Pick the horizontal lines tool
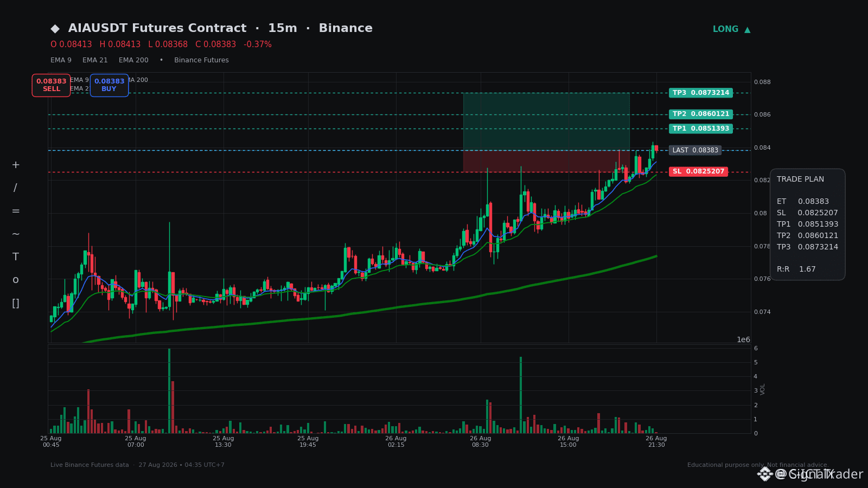 [16, 211]
